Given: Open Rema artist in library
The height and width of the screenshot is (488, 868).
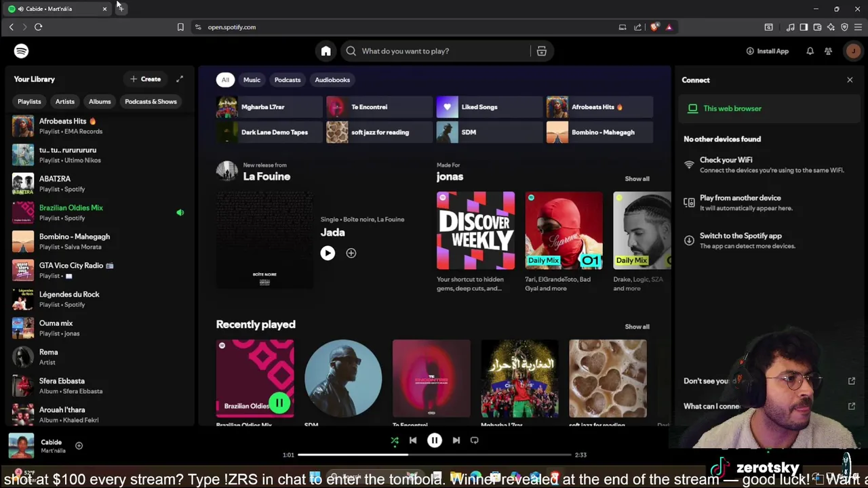Looking at the screenshot, I should [x=98, y=357].
